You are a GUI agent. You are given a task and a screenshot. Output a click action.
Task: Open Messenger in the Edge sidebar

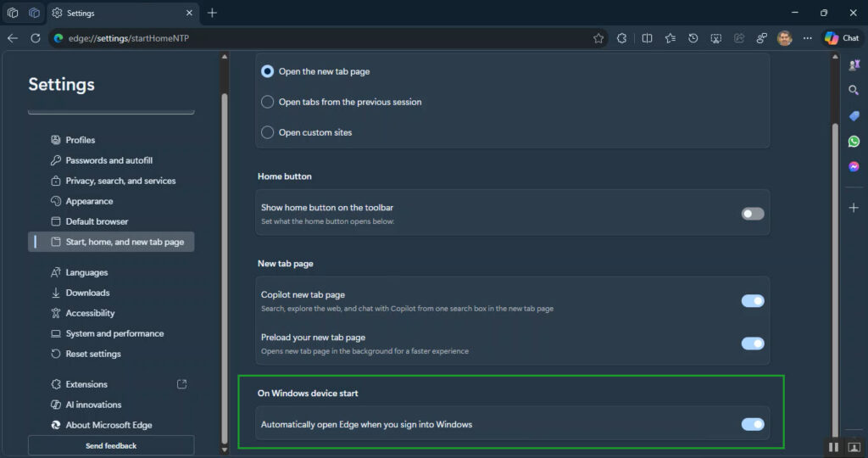(x=854, y=166)
